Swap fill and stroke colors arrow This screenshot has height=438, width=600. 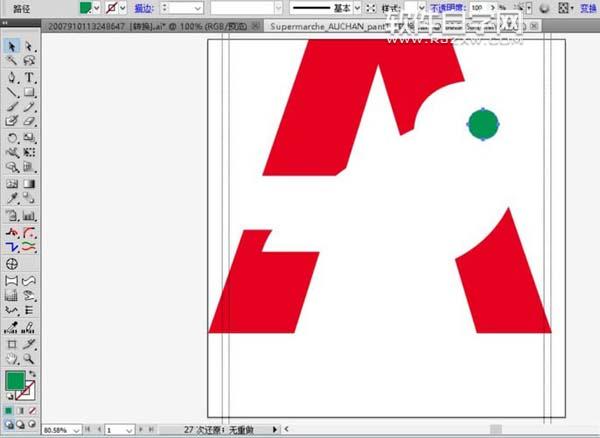click(32, 373)
